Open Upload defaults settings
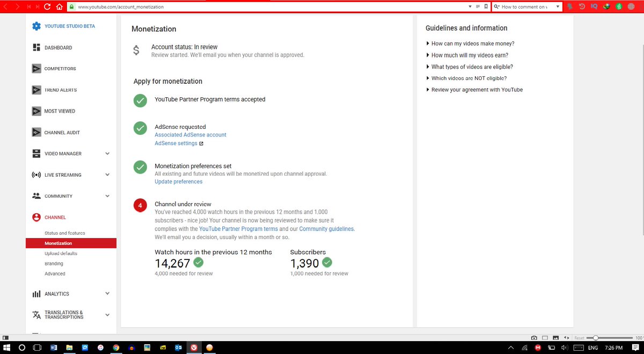Image resolution: width=644 pixels, height=354 pixels. tap(61, 253)
